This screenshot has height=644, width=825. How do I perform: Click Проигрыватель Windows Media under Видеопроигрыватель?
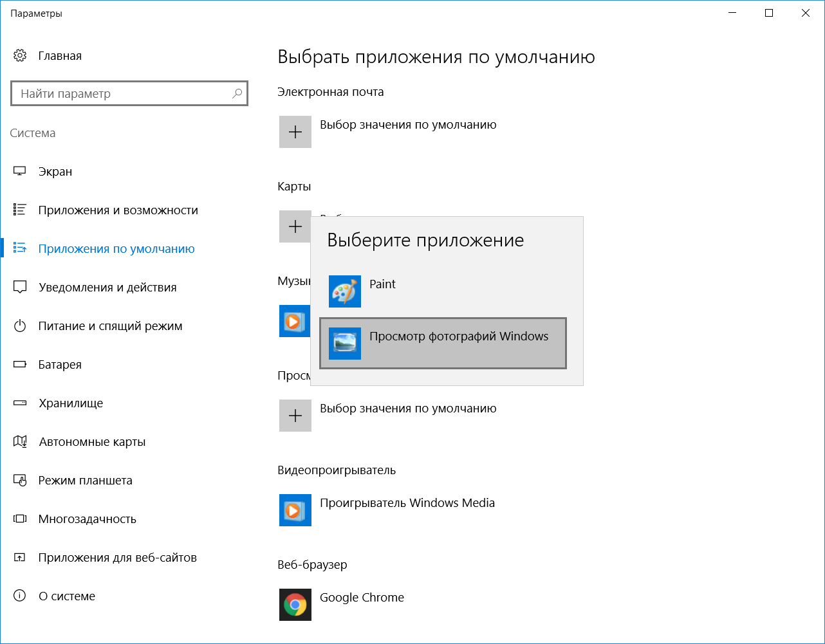tap(407, 503)
